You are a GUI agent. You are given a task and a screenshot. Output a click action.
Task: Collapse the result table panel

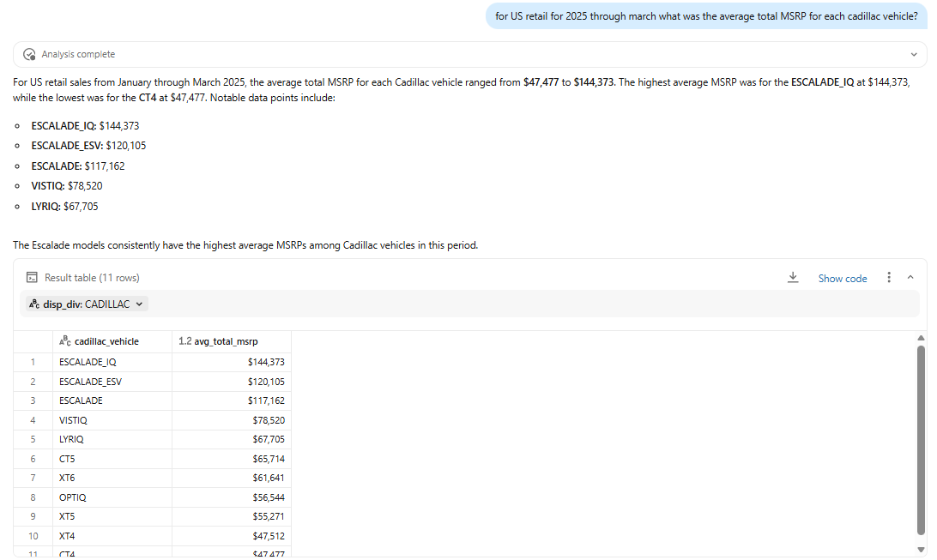910,278
